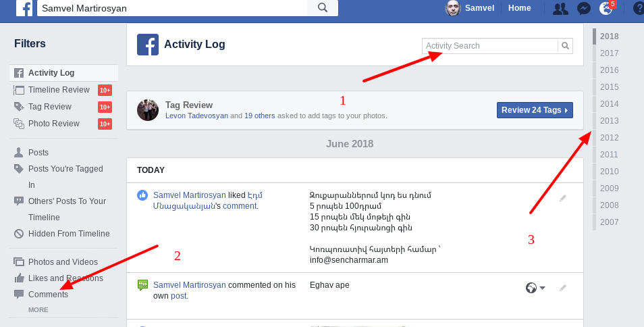Click the Tag Review sidebar tag icon
The height and width of the screenshot is (327, 644).
pos(19,107)
